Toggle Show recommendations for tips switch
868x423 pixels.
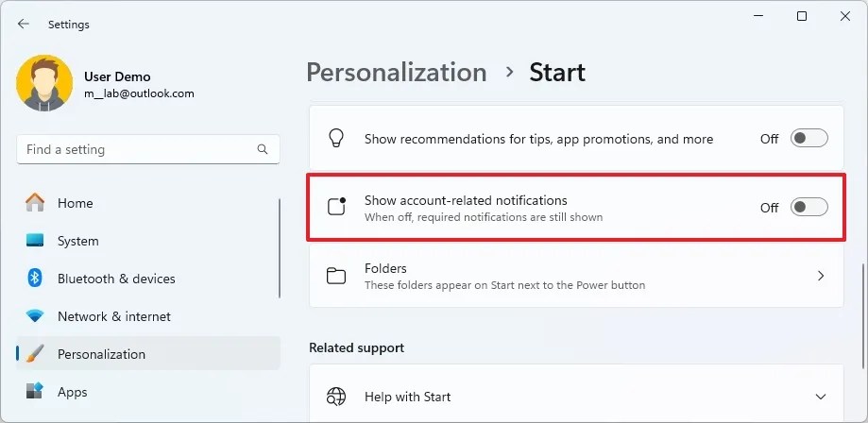click(x=808, y=139)
